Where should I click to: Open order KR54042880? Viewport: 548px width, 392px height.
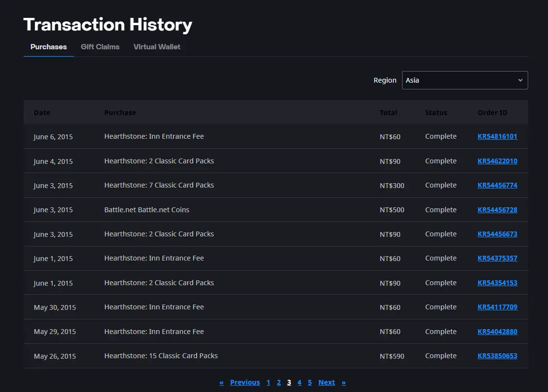click(x=497, y=332)
